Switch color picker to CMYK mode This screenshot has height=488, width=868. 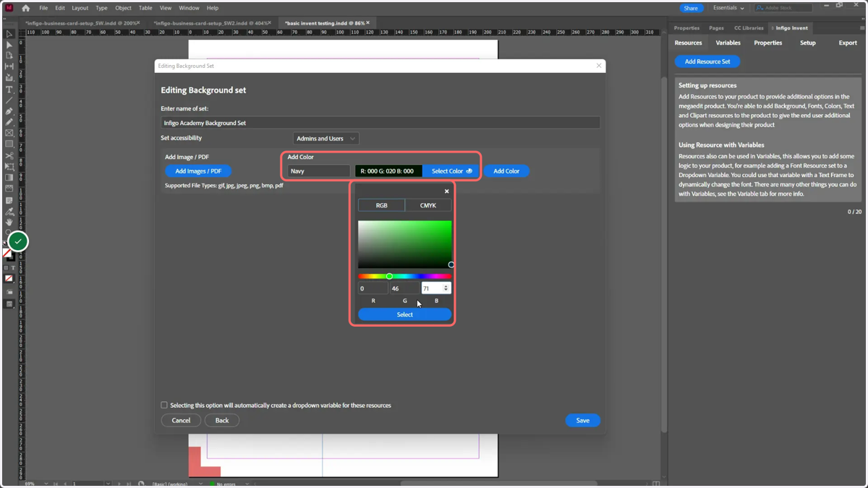[x=428, y=205]
